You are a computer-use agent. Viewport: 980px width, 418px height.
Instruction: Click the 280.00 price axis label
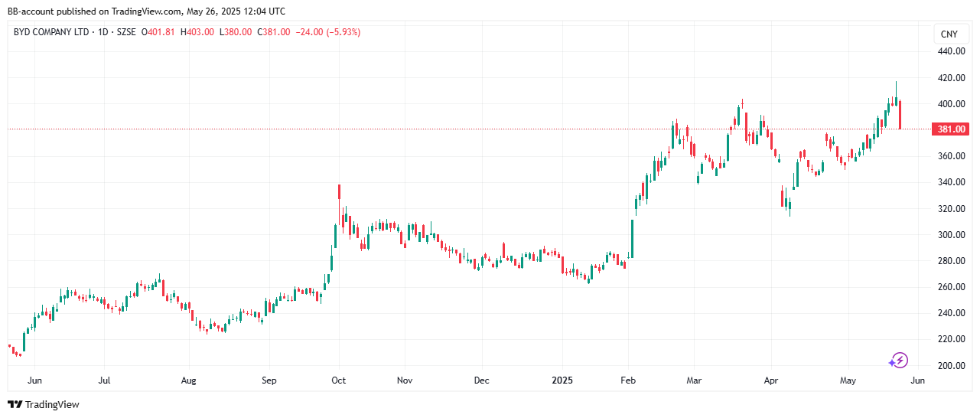pos(953,260)
